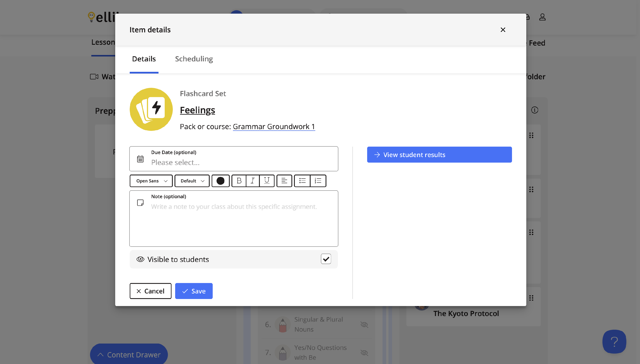Open the help question mark button
Screen dimensions: 640x364
pos(614,341)
